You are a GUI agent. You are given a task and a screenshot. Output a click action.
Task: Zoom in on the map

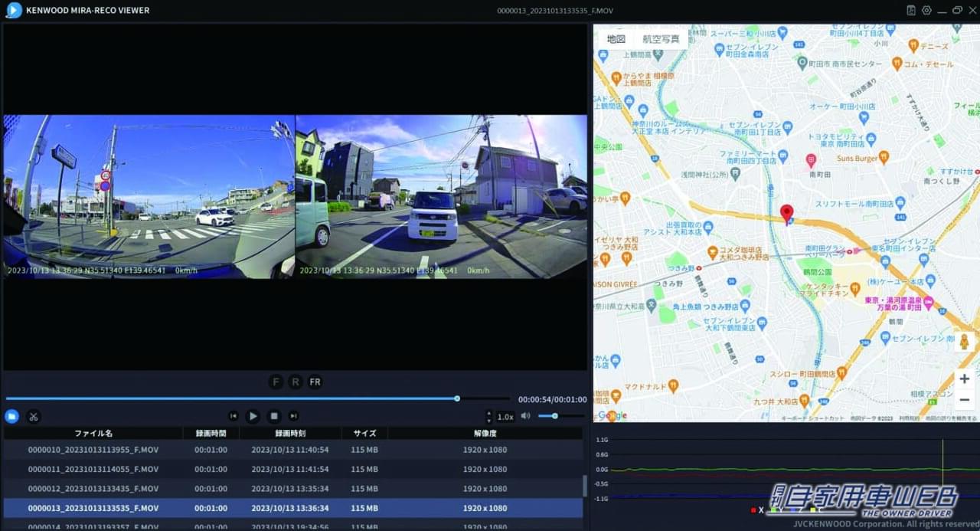964,379
